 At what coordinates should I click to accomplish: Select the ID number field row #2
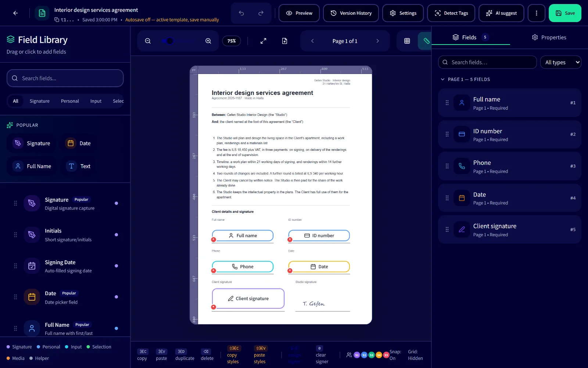[x=510, y=134]
